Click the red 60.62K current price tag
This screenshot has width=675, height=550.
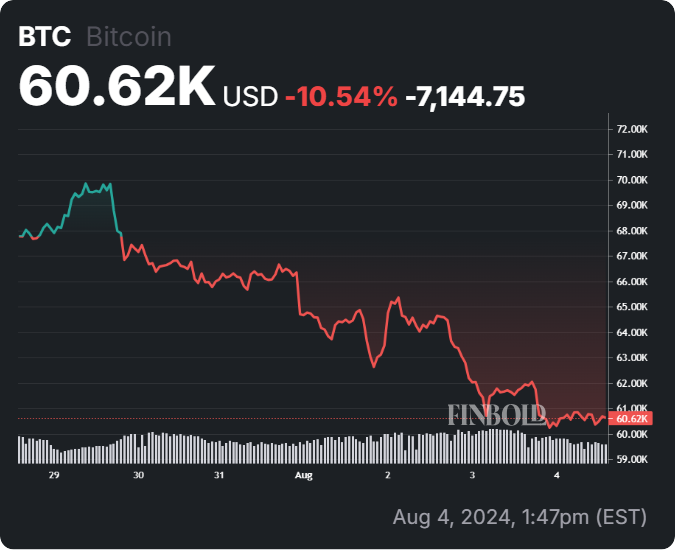631,419
